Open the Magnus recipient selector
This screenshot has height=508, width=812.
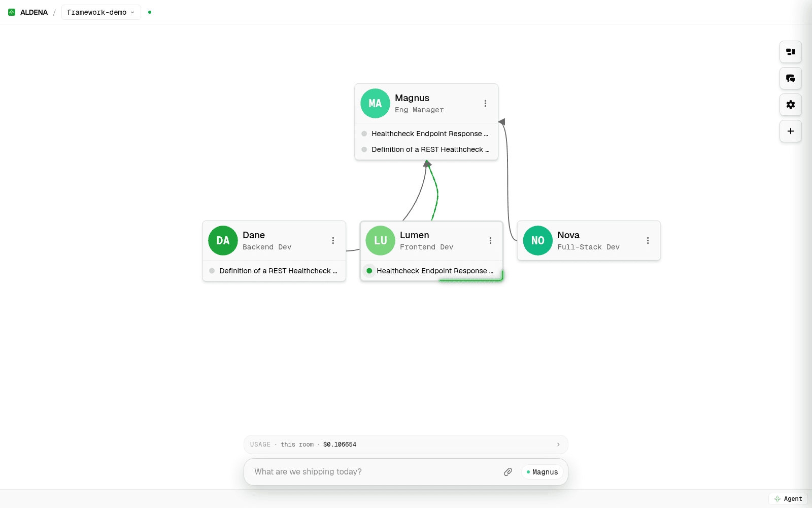543,472
